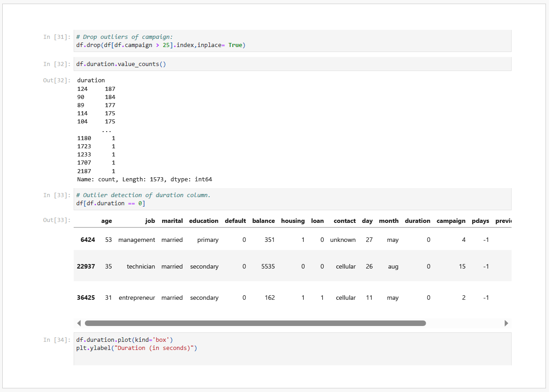Select the "campaign" column header
Screen dimensions: 550x392
coord(451,221)
